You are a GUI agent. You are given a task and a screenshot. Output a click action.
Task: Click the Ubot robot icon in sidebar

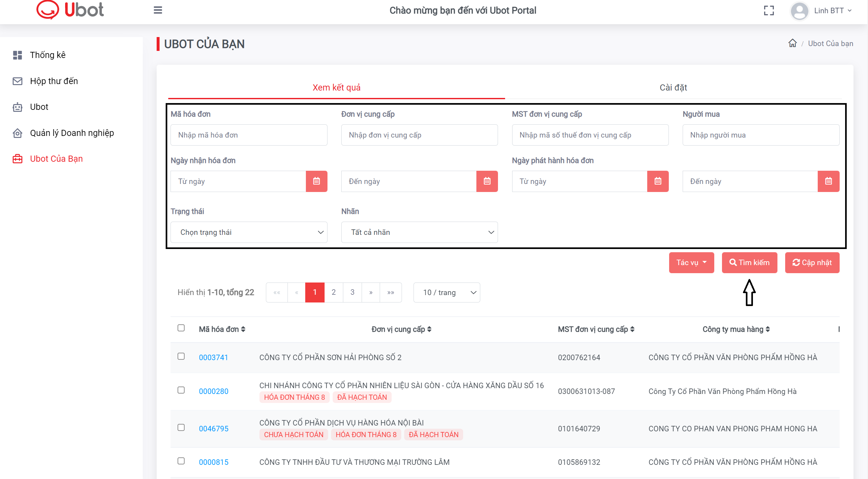pos(17,107)
